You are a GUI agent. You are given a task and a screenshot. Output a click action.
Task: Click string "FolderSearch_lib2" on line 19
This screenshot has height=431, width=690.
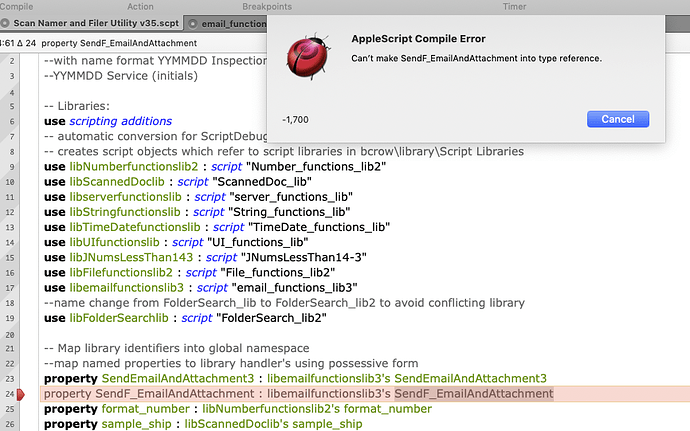[272, 318]
